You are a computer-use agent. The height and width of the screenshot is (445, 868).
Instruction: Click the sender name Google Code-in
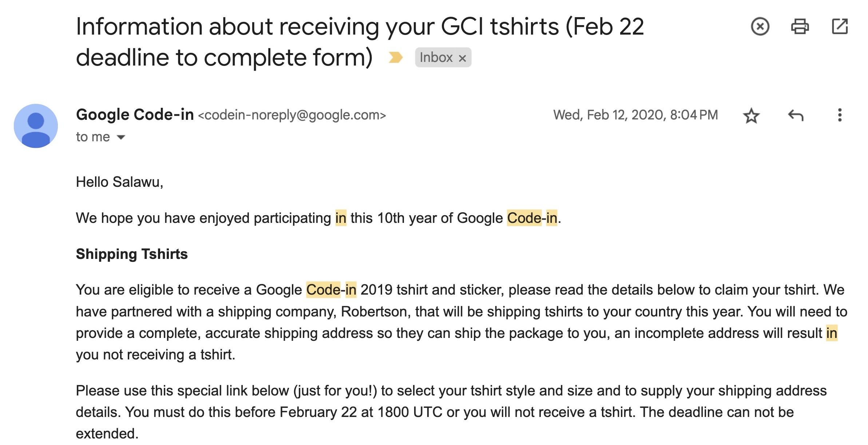[135, 115]
